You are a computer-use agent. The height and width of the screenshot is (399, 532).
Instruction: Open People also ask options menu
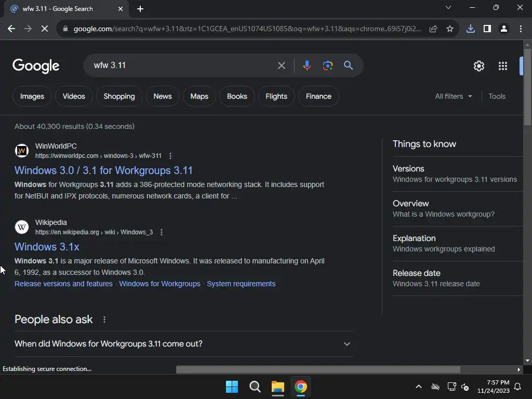[104, 320]
